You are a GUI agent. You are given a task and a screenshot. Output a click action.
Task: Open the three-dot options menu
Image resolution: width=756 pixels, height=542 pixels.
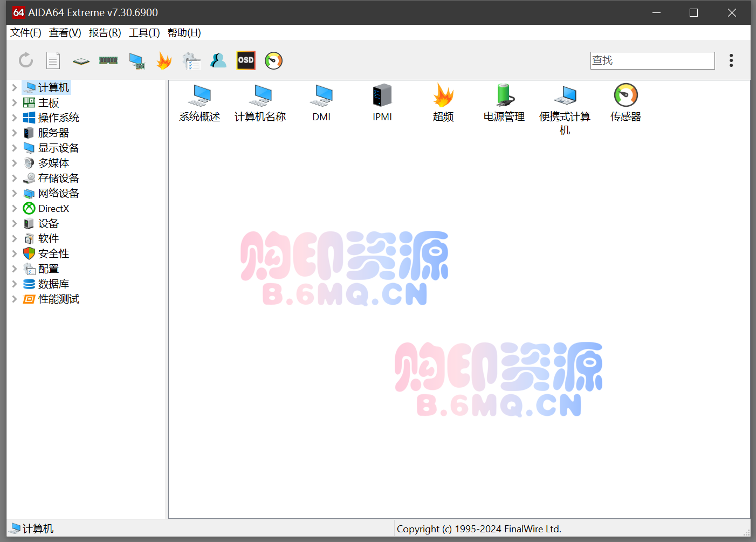[731, 60]
